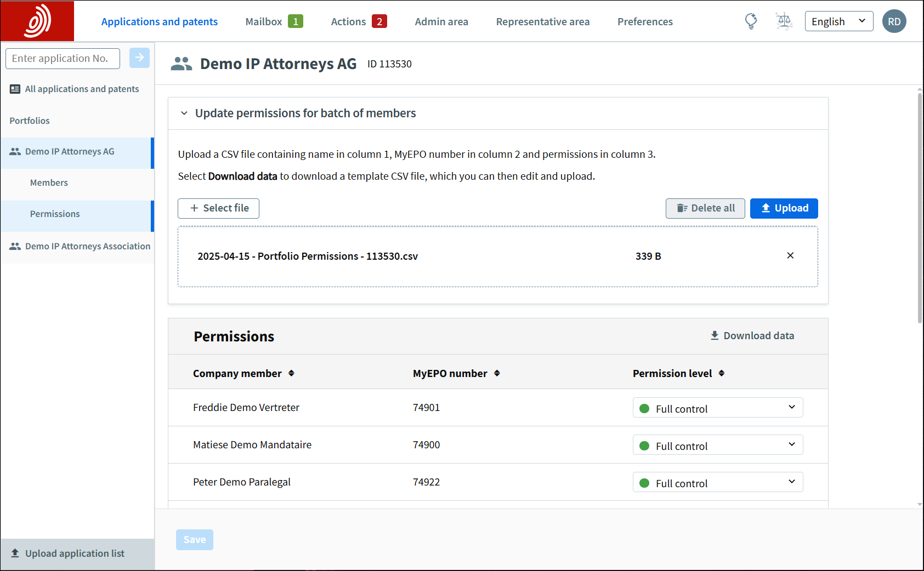The height and width of the screenshot is (571, 924).
Task: Click the Select file button
Action: coord(218,208)
